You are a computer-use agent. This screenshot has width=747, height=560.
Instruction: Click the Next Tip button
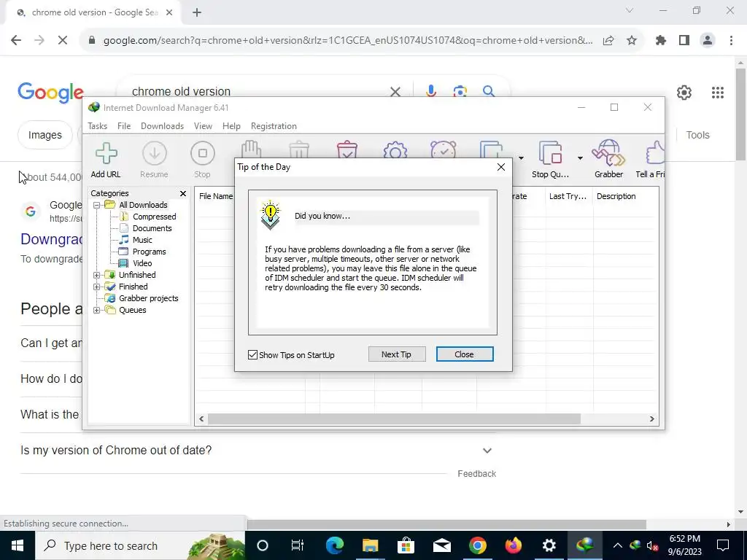(x=396, y=354)
